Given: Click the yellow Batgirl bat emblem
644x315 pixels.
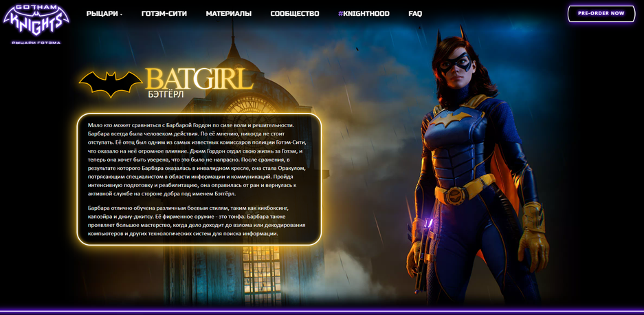Looking at the screenshot, I should coord(111,85).
